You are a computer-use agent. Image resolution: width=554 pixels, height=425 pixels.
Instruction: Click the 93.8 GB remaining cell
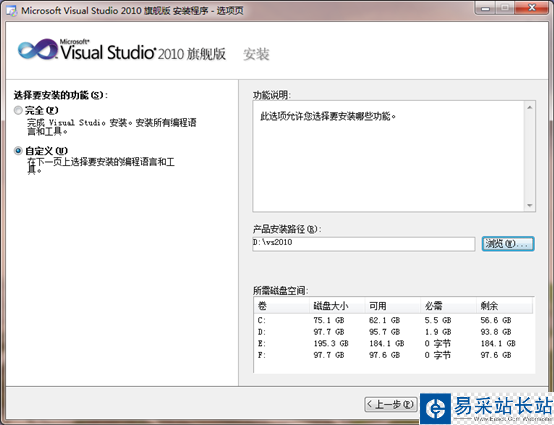coord(496,332)
